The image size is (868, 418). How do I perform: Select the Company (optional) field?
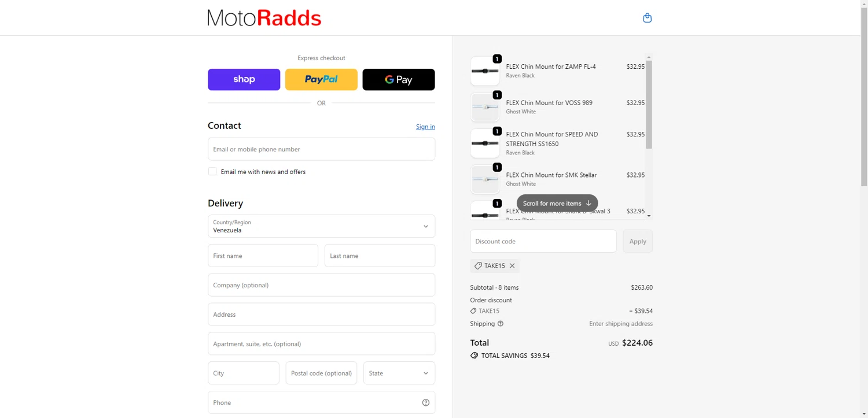pos(321,285)
